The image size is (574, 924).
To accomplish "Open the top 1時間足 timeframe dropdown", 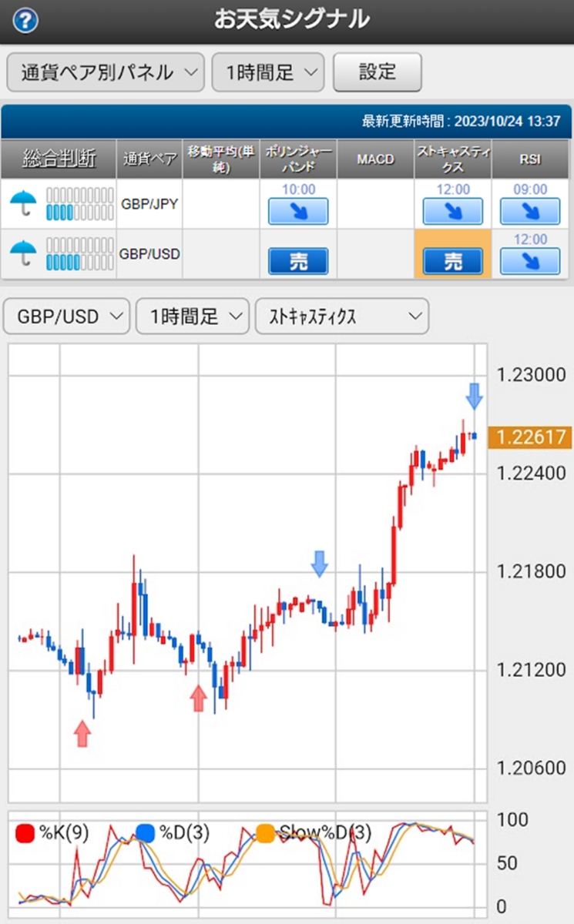I will (268, 73).
